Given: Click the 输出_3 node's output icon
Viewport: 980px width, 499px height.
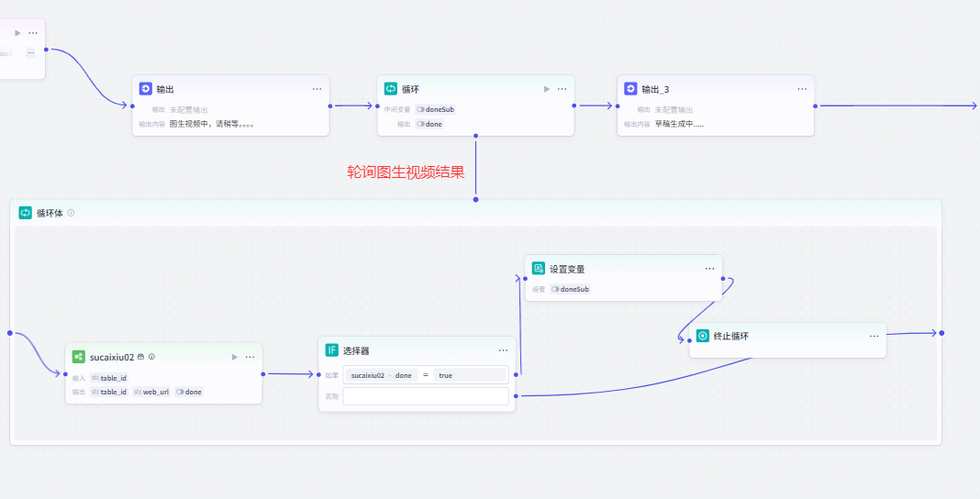Looking at the screenshot, I should pos(630,89).
